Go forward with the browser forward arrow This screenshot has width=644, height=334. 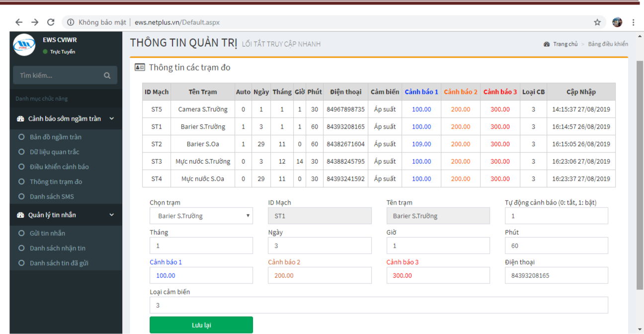pos(35,22)
